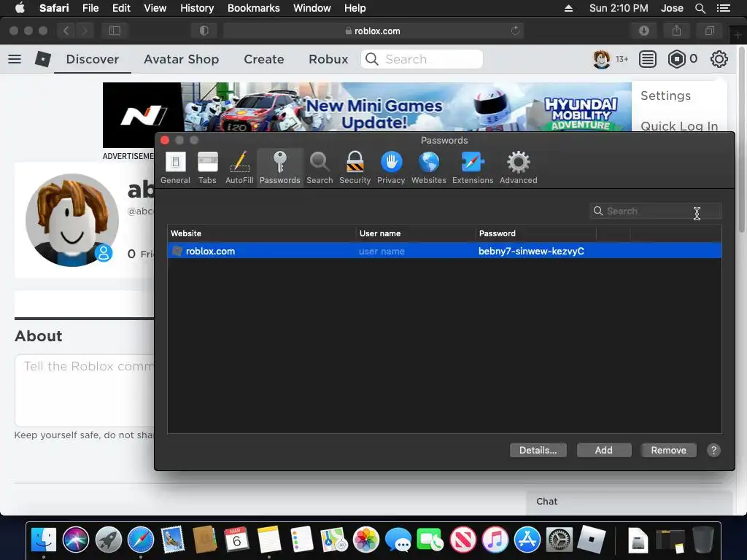Sort by the User name column header
This screenshot has height=560, width=747.
[416, 233]
